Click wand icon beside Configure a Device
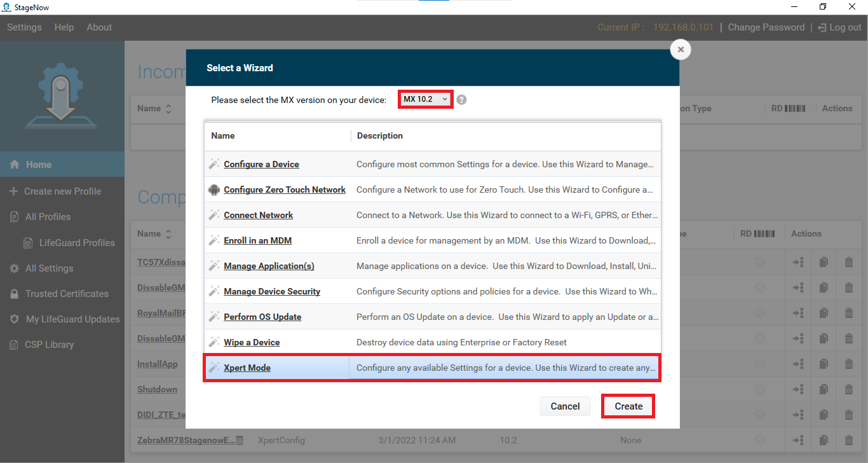Screen dimensions: 868x463 (x=214, y=164)
